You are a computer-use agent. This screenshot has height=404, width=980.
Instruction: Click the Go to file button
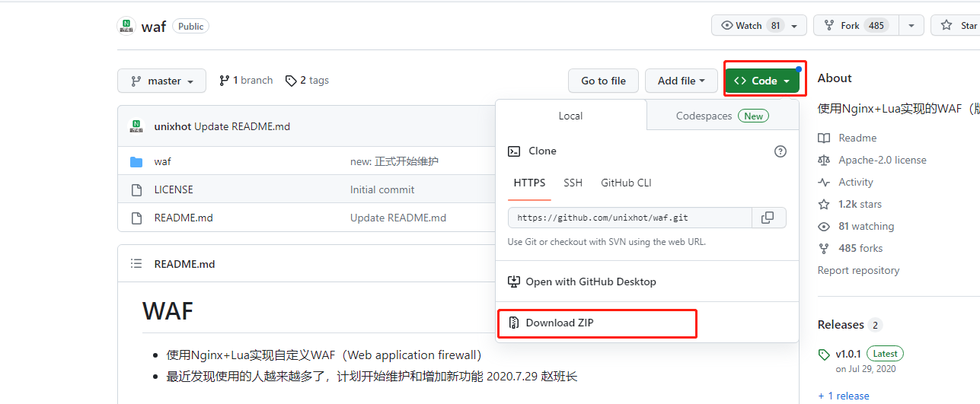[x=603, y=81]
